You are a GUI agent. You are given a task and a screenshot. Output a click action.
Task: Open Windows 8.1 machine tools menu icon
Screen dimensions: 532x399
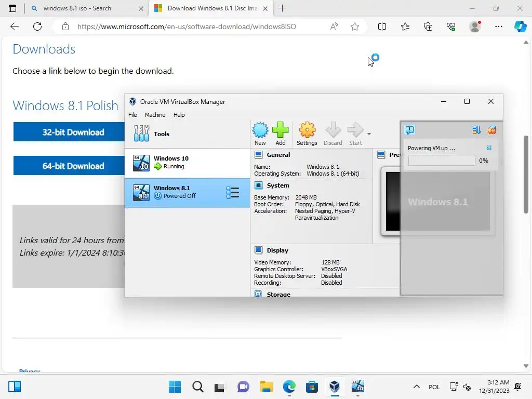pyautogui.click(x=233, y=192)
